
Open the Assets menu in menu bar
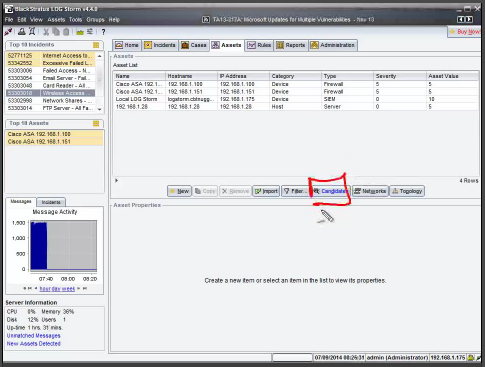(x=56, y=20)
